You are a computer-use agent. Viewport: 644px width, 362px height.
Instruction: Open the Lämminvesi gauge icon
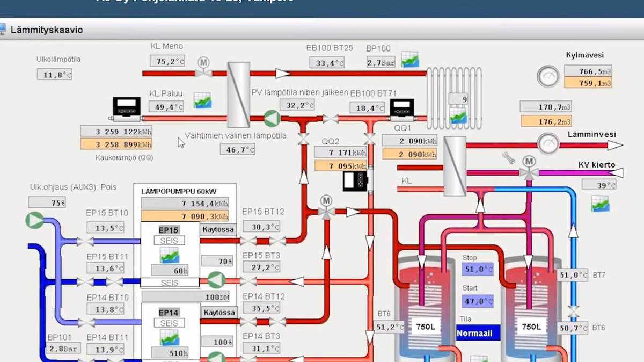[x=547, y=144]
